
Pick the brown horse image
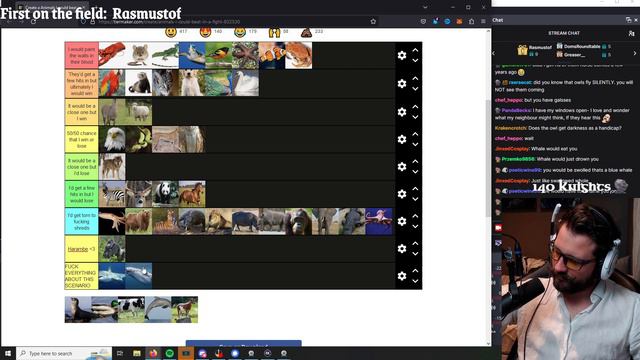click(x=192, y=194)
